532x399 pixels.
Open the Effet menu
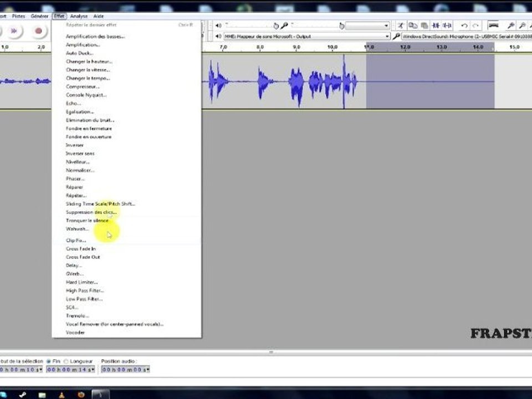[59, 16]
